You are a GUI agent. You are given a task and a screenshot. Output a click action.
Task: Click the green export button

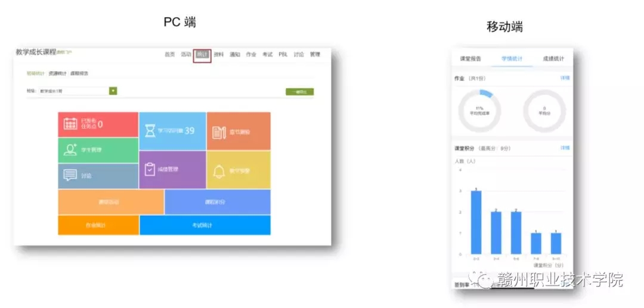pyautogui.click(x=299, y=92)
